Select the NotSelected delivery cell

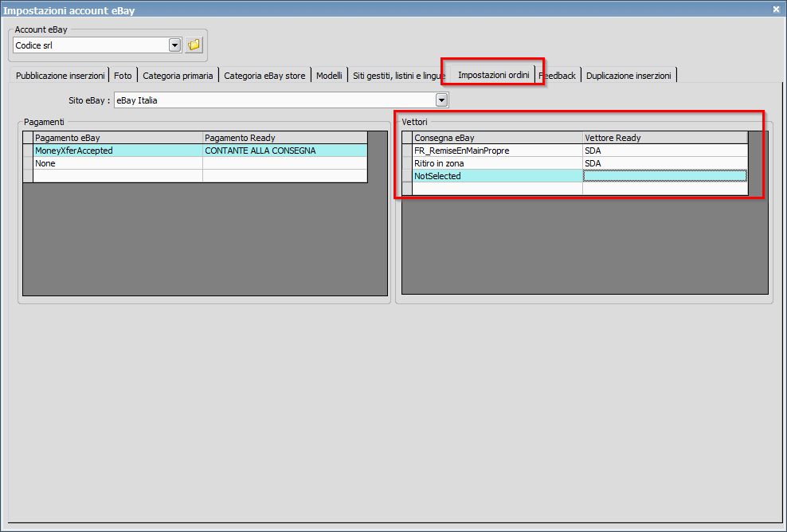click(x=497, y=176)
